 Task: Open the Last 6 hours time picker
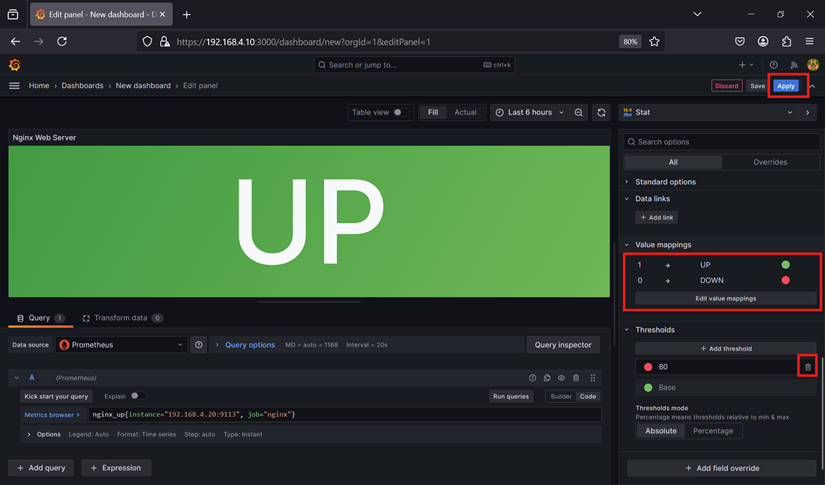tap(530, 113)
